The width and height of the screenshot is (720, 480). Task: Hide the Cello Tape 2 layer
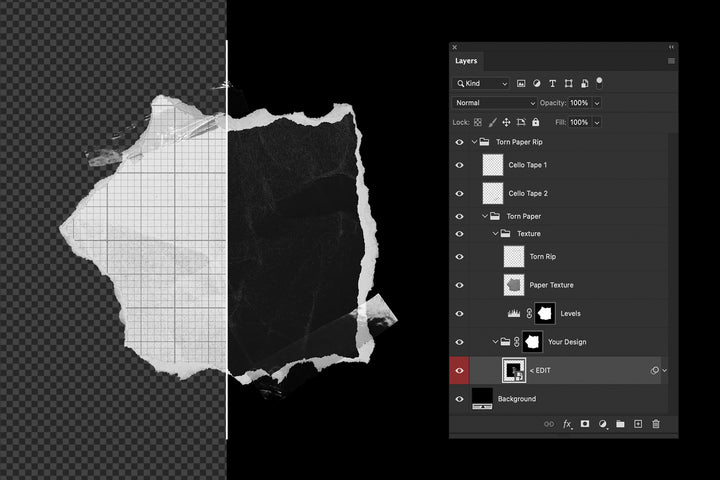click(x=459, y=194)
